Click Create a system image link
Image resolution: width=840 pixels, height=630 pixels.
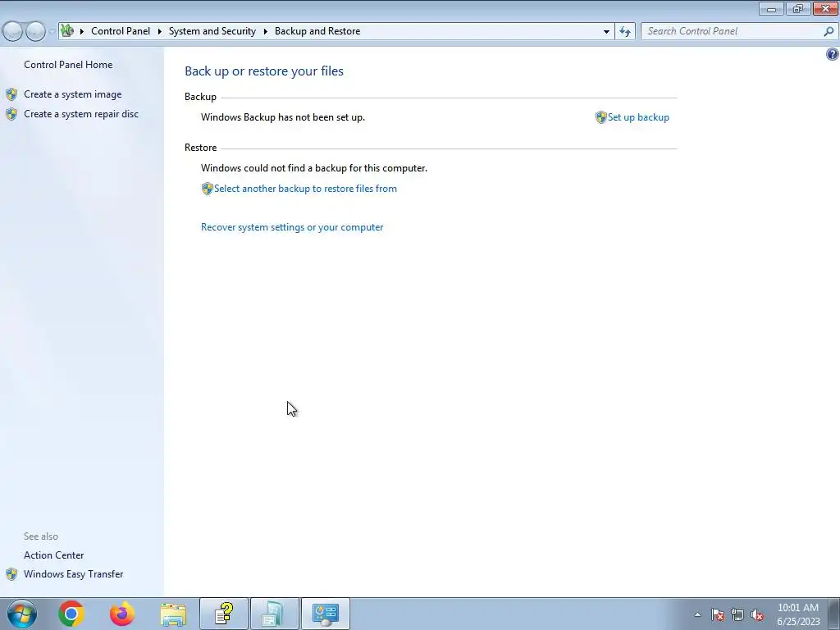click(72, 94)
